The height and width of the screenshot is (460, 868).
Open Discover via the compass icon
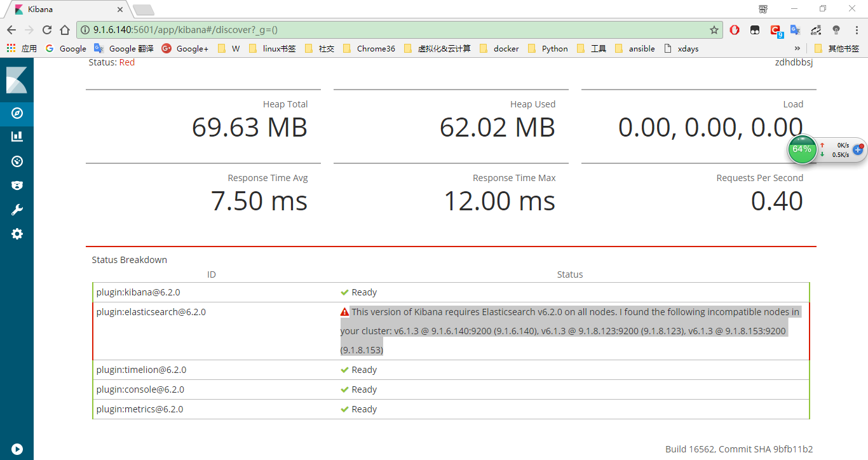17,113
